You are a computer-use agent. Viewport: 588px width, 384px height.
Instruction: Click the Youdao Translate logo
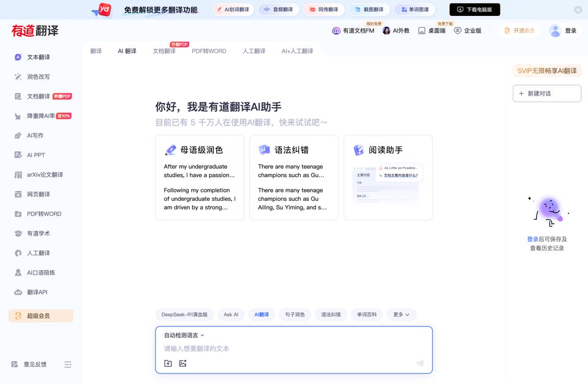coord(35,31)
